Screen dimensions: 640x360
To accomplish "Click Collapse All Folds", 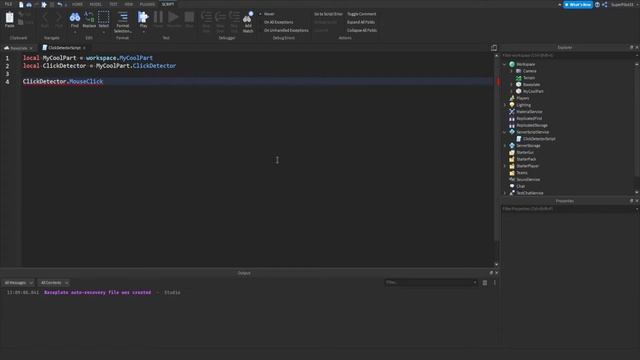I will click(x=362, y=30).
